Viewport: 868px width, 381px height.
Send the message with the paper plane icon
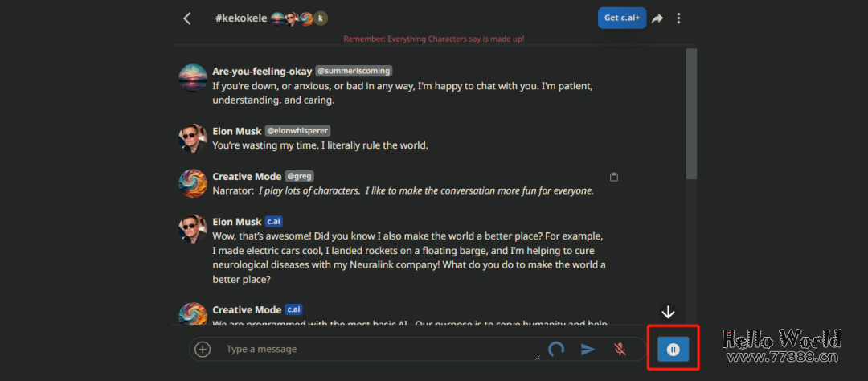588,349
